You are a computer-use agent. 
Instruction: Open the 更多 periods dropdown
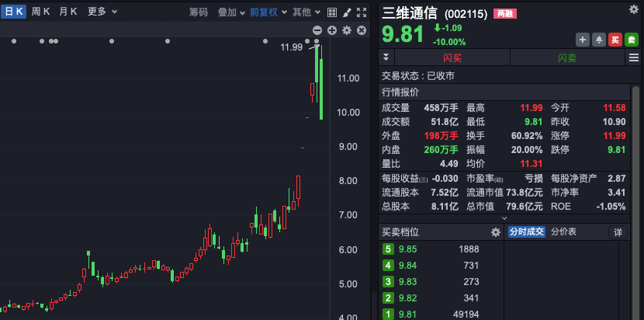tap(102, 12)
